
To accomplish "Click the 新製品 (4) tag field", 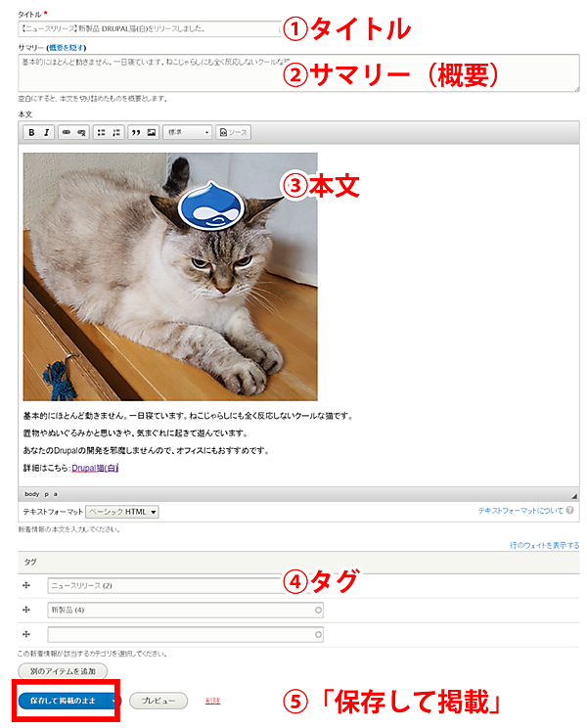I will click(186, 610).
